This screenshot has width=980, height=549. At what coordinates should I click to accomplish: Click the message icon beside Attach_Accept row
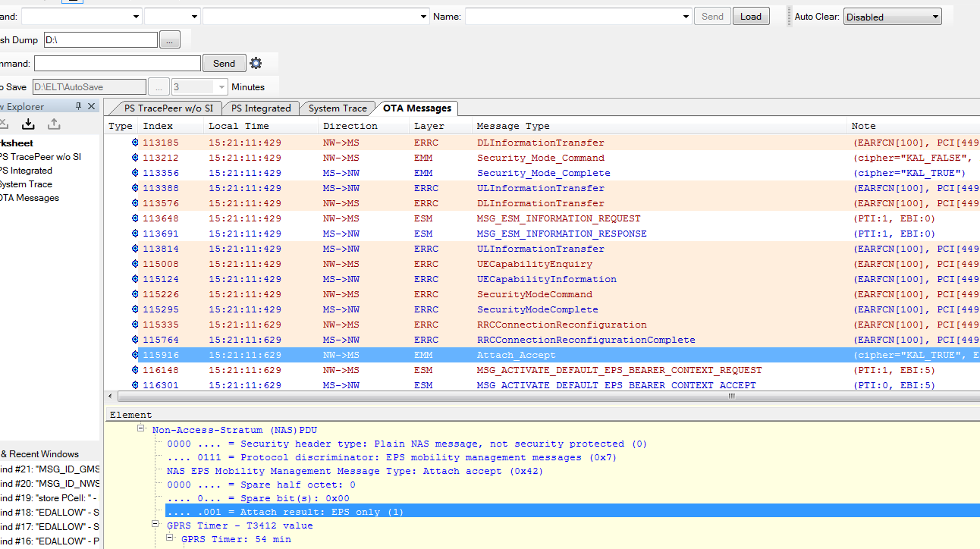coord(134,354)
